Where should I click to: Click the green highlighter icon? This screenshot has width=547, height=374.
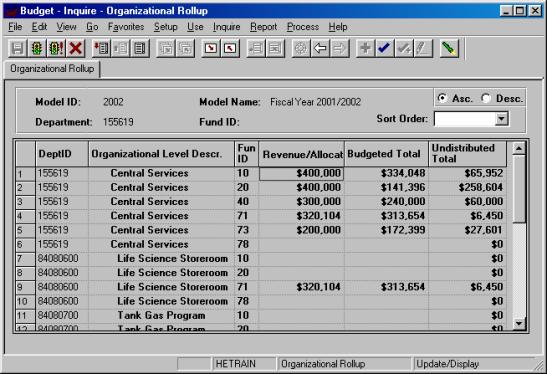449,48
